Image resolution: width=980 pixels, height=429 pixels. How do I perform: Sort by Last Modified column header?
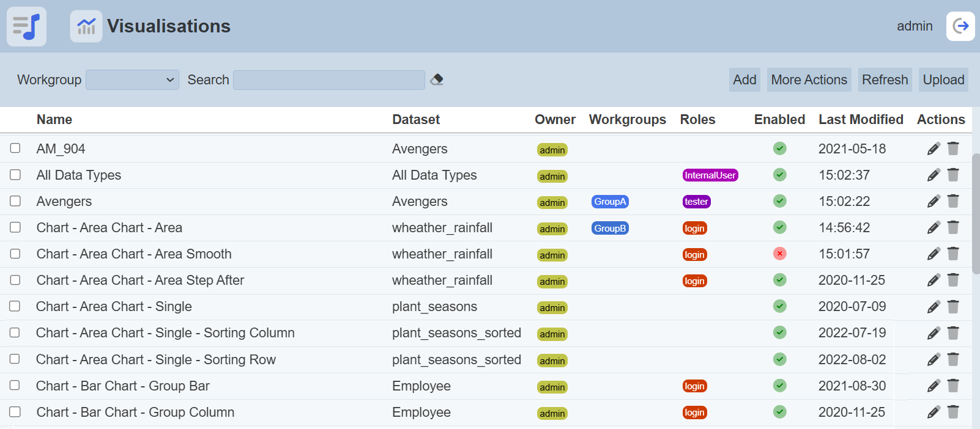[x=861, y=120]
